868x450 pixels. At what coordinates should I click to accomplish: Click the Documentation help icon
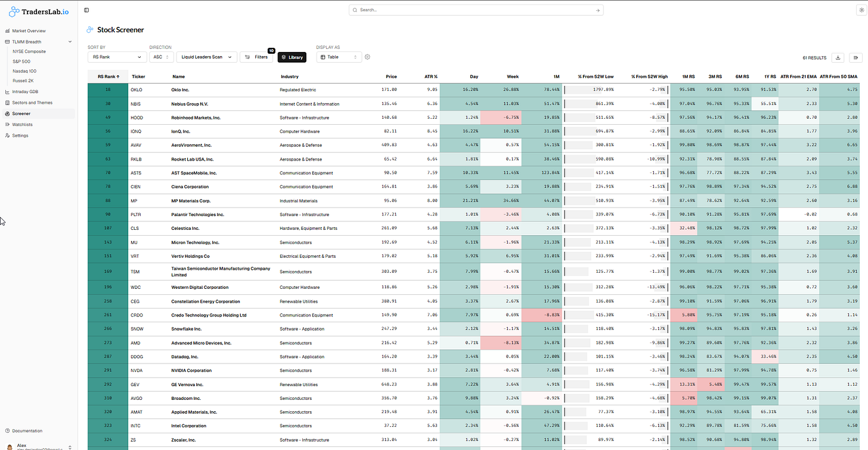pos(7,431)
